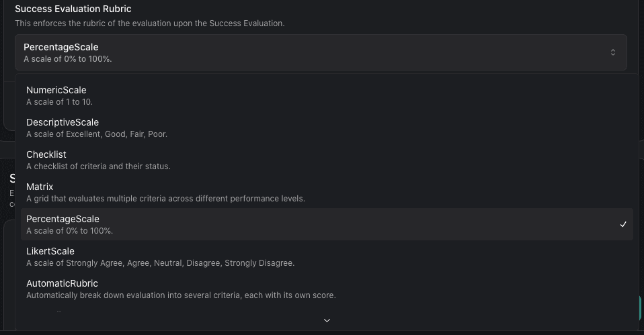Click the 'A scale of 1 to 10.' description
The image size is (644, 335).
pos(60,102)
